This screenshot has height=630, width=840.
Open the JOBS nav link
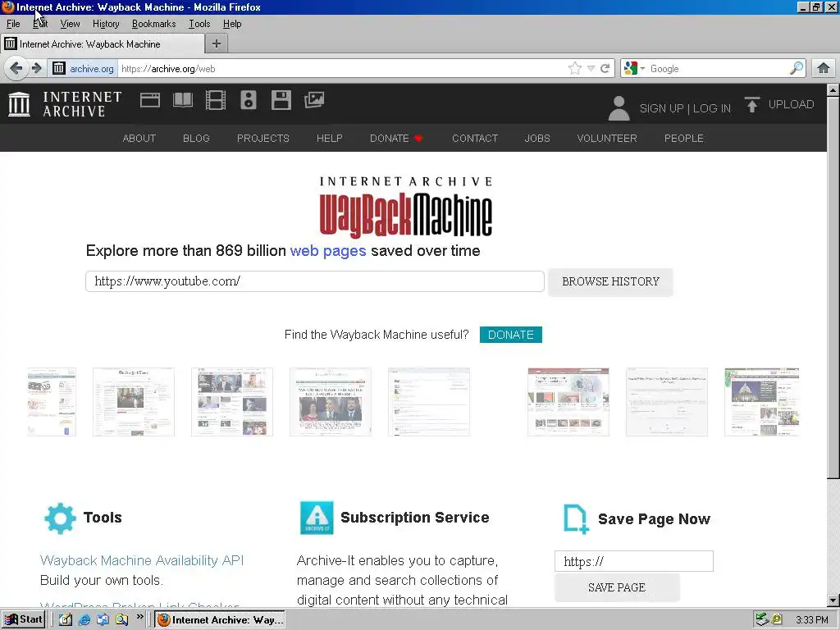pos(537,138)
